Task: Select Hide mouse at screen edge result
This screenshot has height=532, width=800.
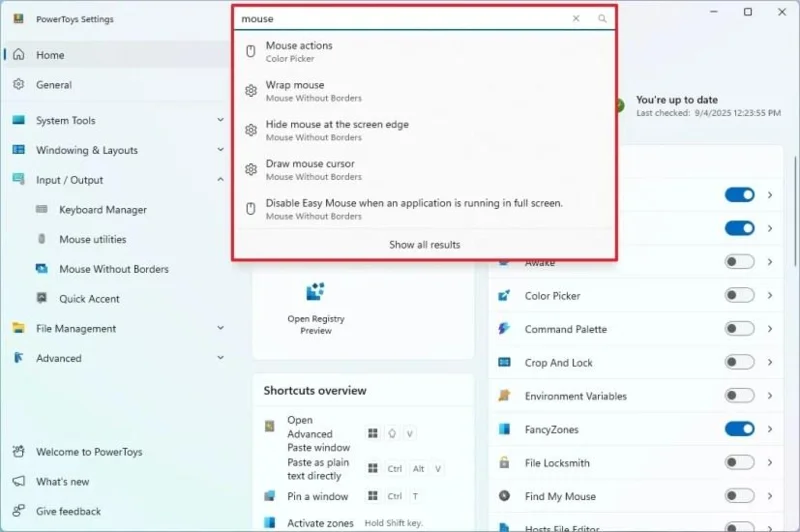Action: [424, 130]
